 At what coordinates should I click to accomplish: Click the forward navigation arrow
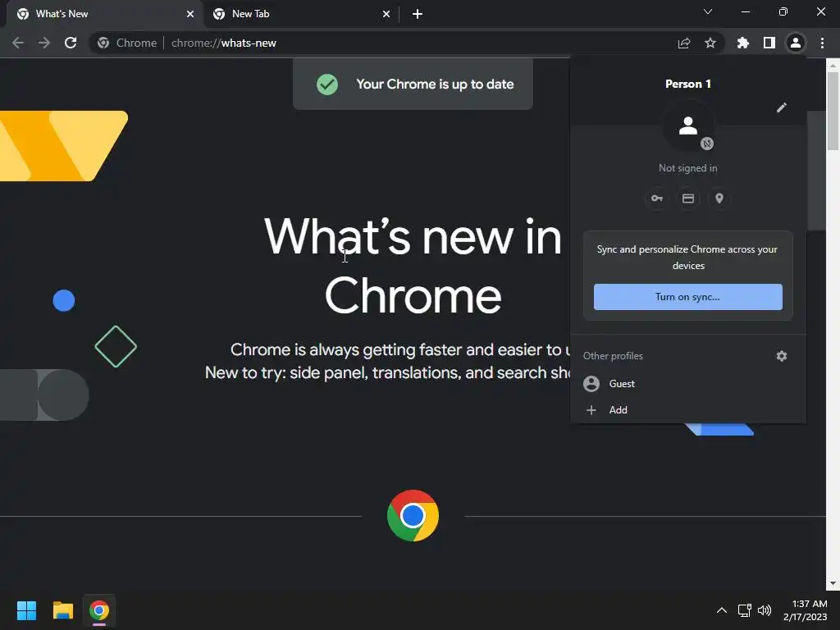tap(44, 43)
